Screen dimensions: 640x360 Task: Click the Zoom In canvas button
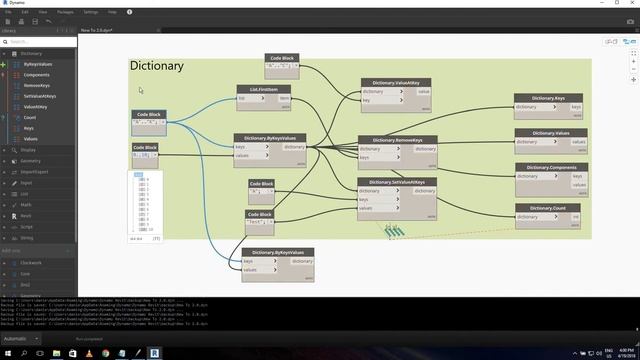(x=633, y=62)
